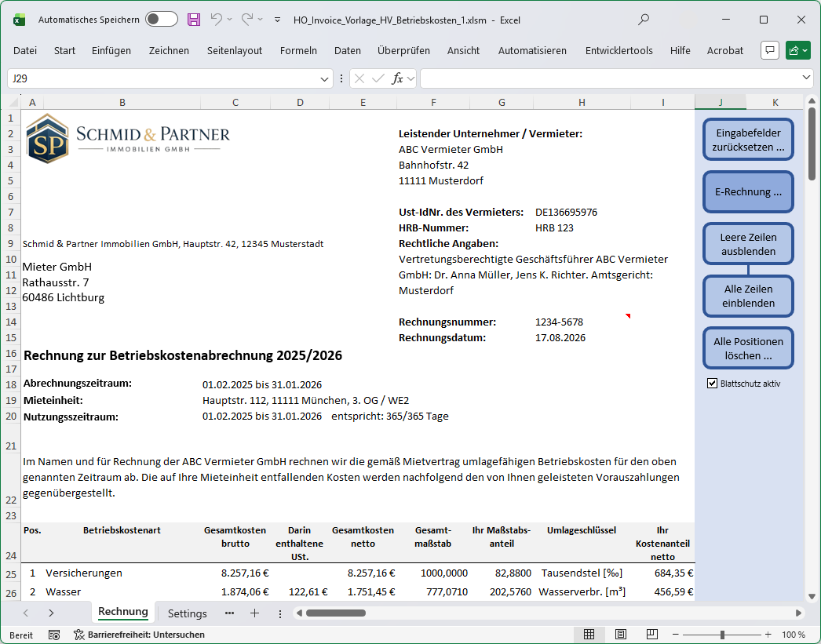Viewport: 821px width, 644px height.
Task: Click the horizontal scrollbar thumb
Action: (336, 613)
